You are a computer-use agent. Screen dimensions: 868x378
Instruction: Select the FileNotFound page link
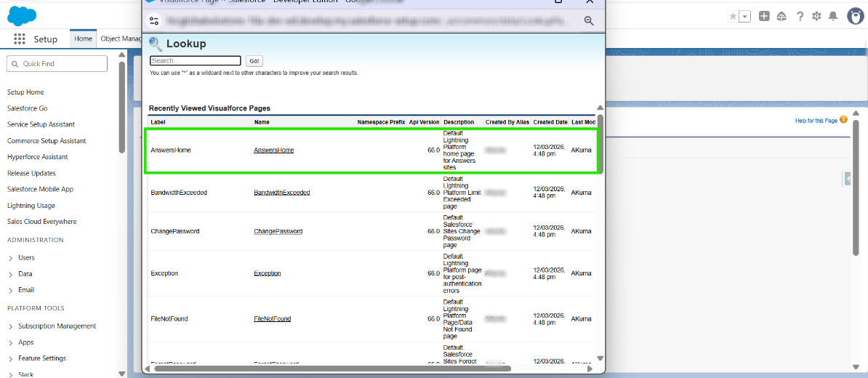[x=273, y=319]
